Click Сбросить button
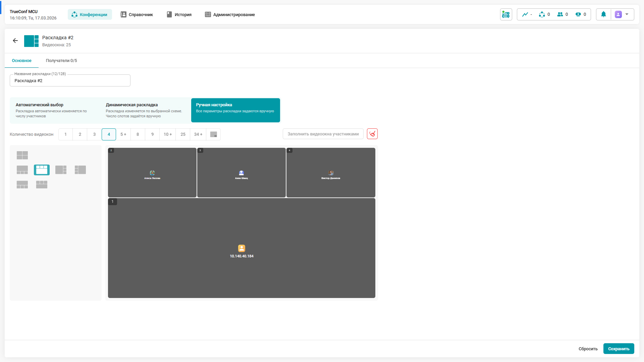This screenshot has height=362, width=644. click(588, 349)
